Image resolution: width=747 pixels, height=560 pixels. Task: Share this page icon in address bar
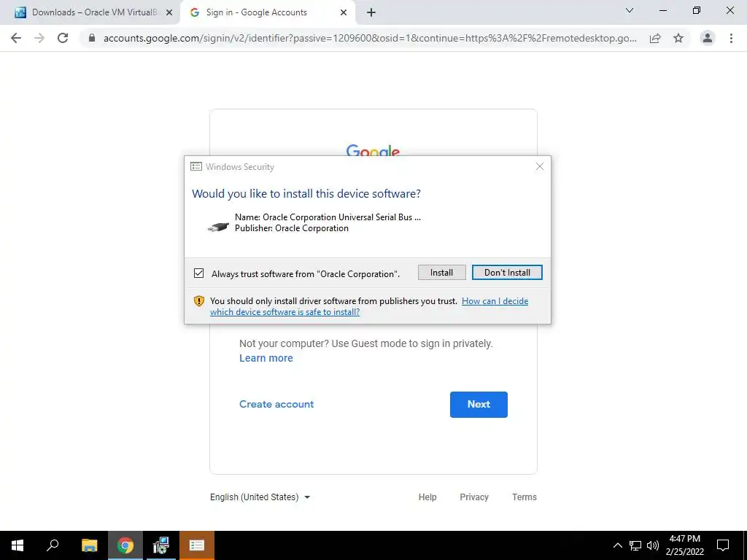pyautogui.click(x=655, y=38)
